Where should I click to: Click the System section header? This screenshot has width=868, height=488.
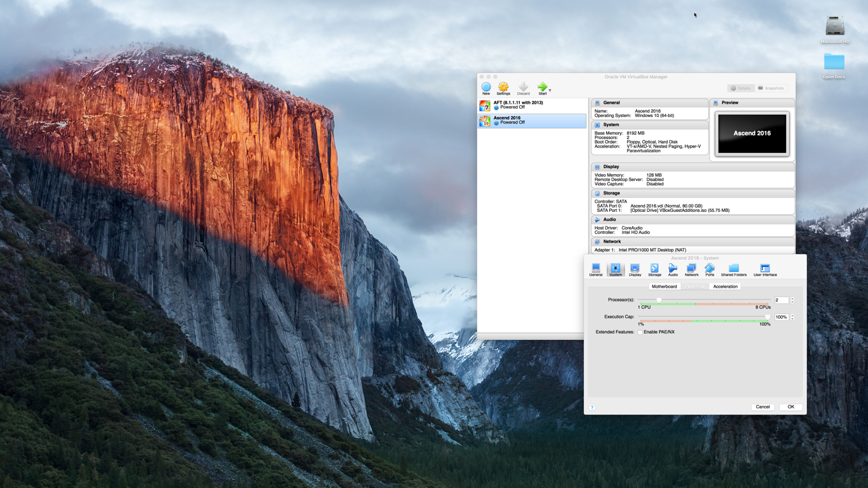(x=649, y=124)
